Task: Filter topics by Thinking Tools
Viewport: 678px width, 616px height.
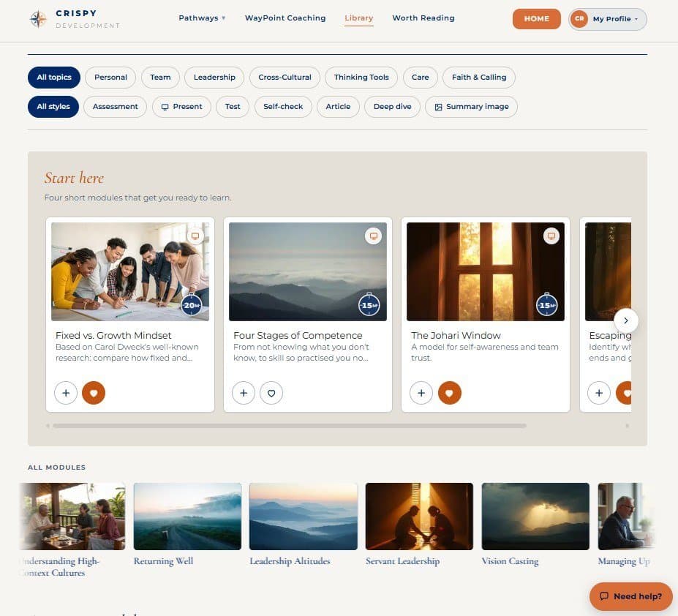Action: click(361, 78)
